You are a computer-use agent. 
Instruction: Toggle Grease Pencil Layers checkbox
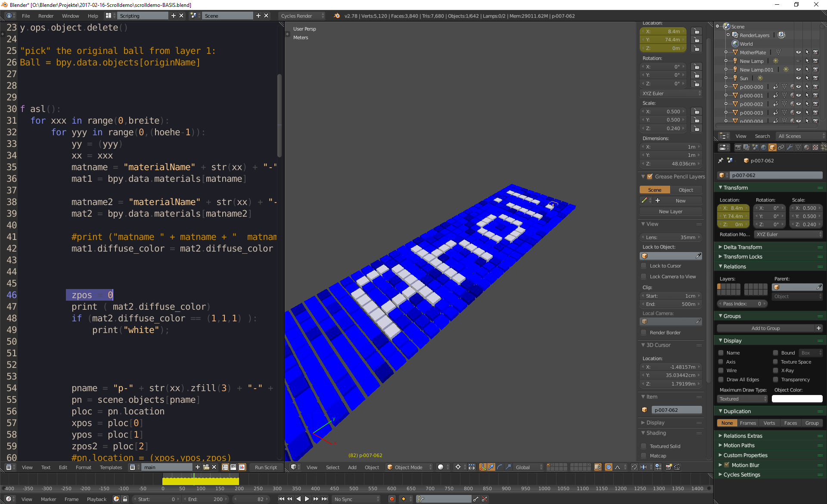coord(650,177)
